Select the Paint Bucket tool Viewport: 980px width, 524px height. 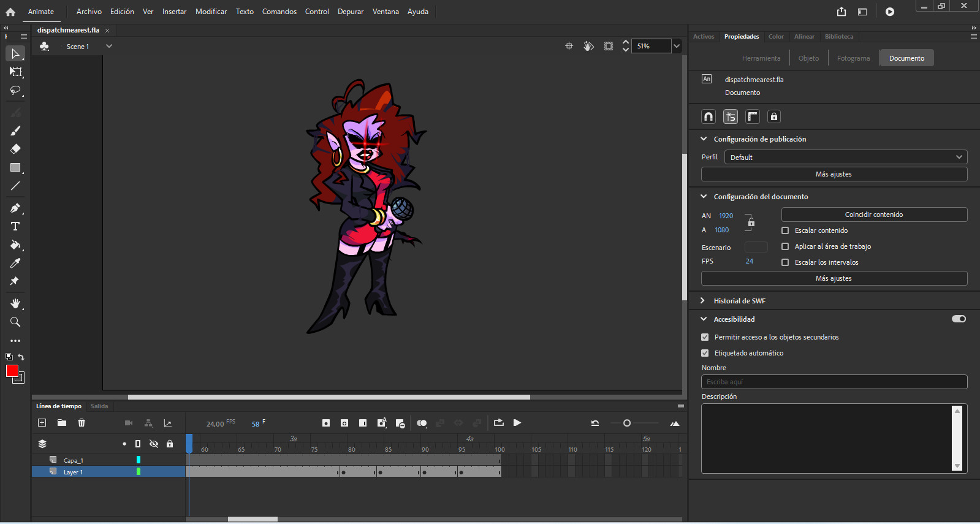[15, 245]
